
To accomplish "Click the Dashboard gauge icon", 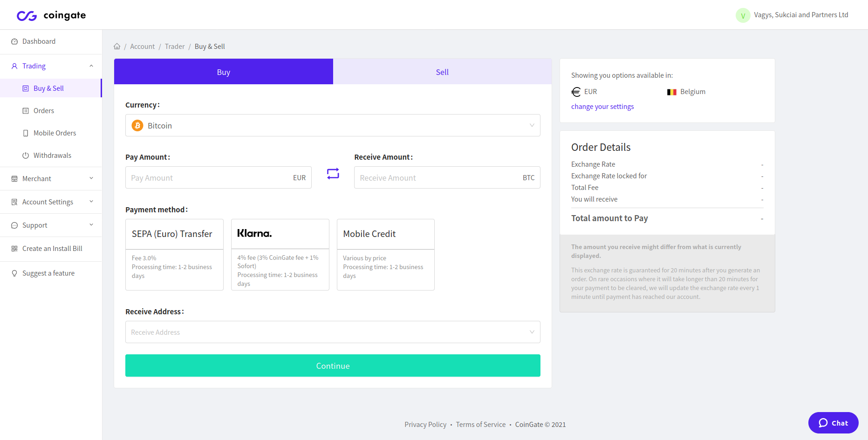I will click(x=14, y=41).
